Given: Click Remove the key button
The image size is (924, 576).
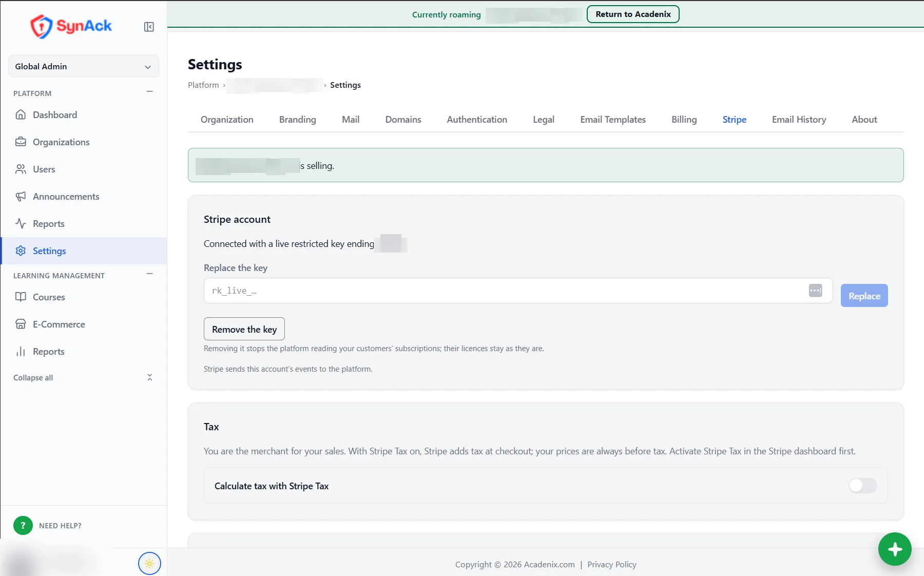Looking at the screenshot, I should (244, 329).
